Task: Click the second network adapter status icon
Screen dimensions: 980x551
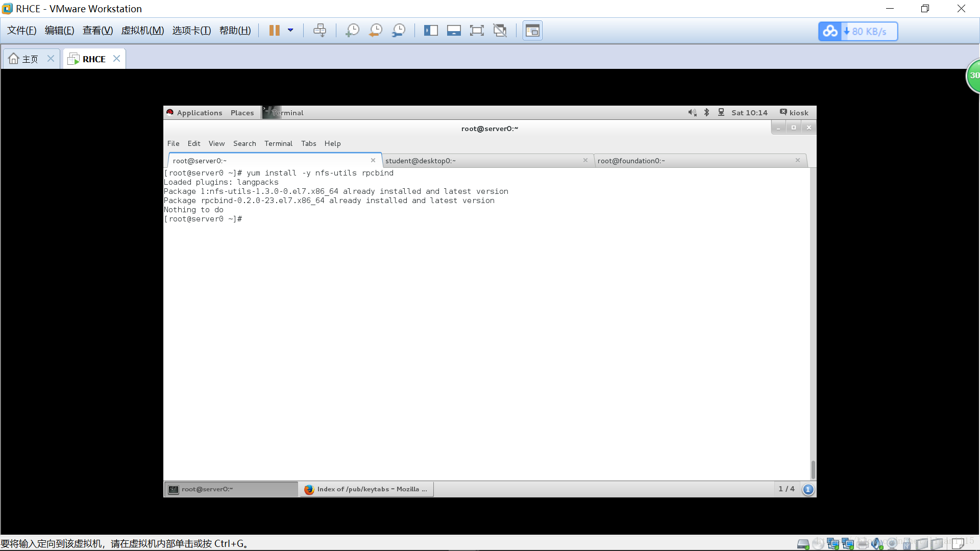Action: 848,544
